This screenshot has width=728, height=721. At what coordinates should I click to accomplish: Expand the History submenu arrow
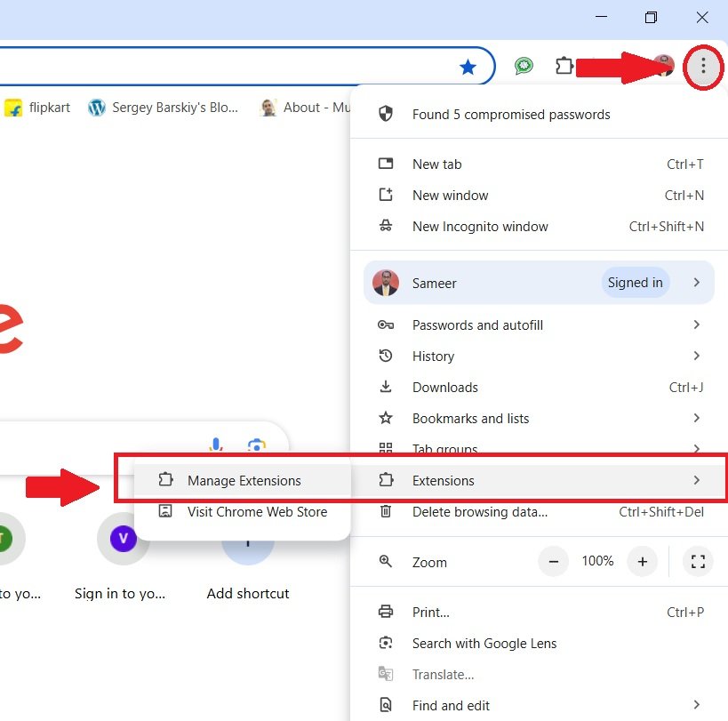[x=696, y=356]
